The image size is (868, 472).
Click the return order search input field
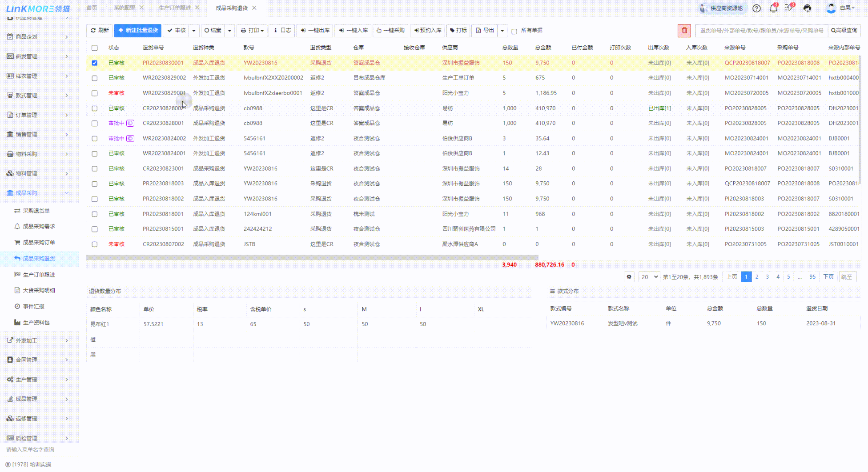click(761, 30)
